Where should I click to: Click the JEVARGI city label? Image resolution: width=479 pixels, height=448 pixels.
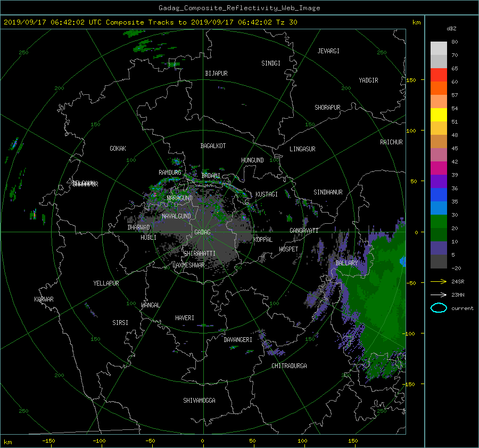tap(328, 51)
